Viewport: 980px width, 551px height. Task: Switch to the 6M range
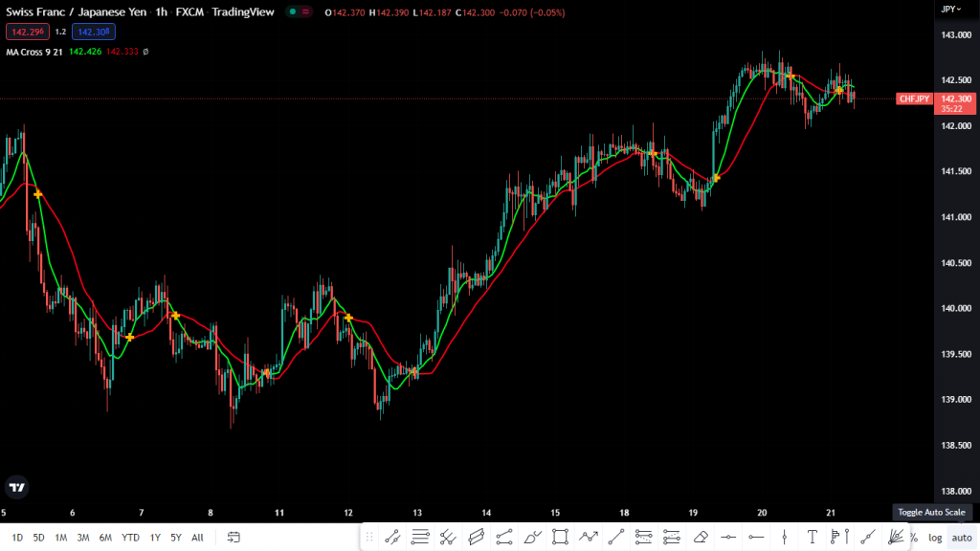(x=105, y=538)
